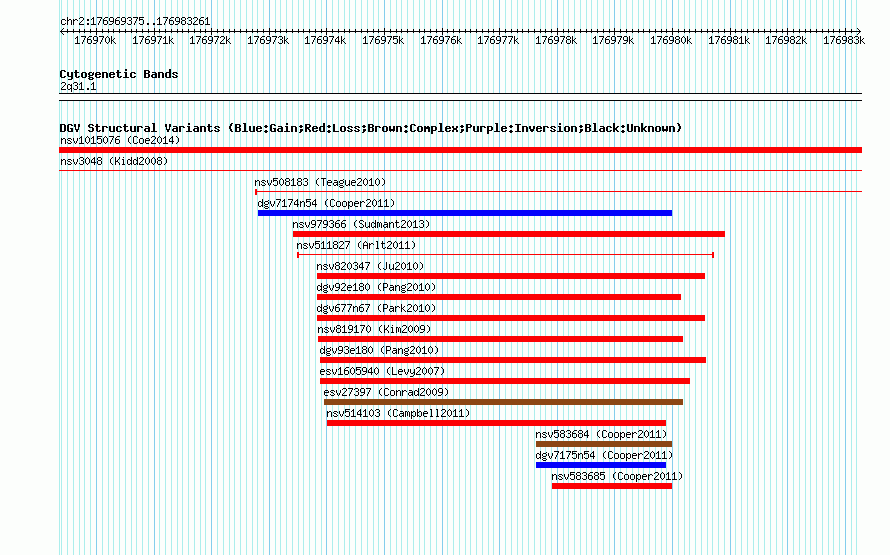Click dgv92e180 (Pang2010) label

point(376,287)
